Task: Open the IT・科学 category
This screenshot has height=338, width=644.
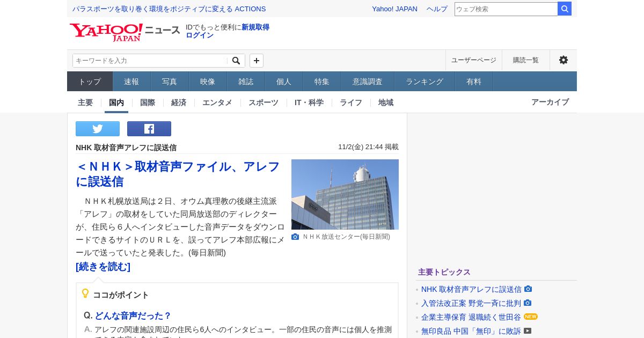Action: click(x=309, y=102)
